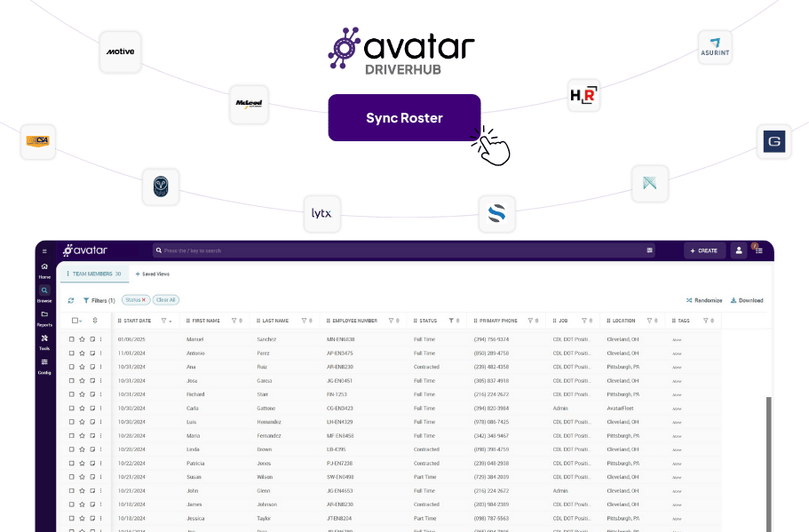This screenshot has height=532, width=809.
Task: Add a Saved Views tab
Action: (x=152, y=274)
